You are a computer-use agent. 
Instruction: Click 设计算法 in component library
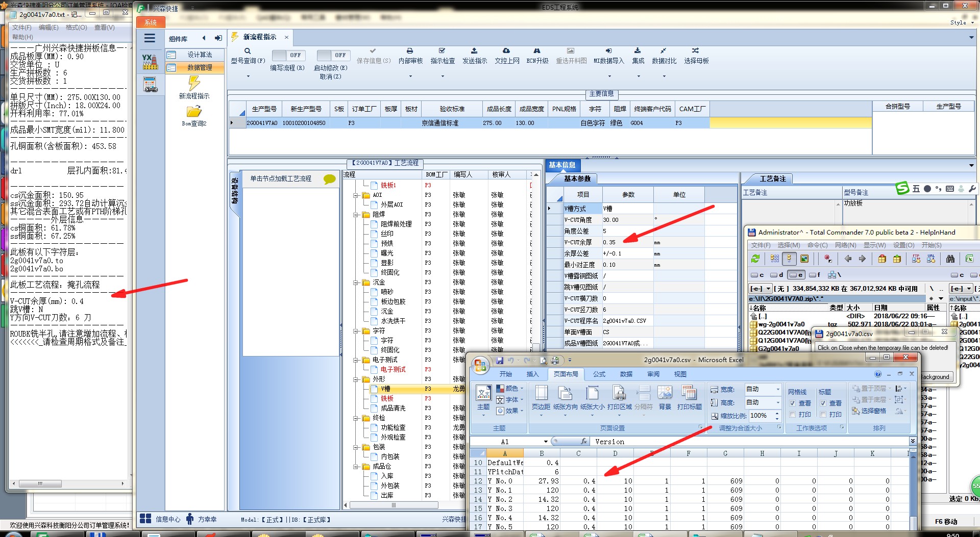[x=200, y=55]
